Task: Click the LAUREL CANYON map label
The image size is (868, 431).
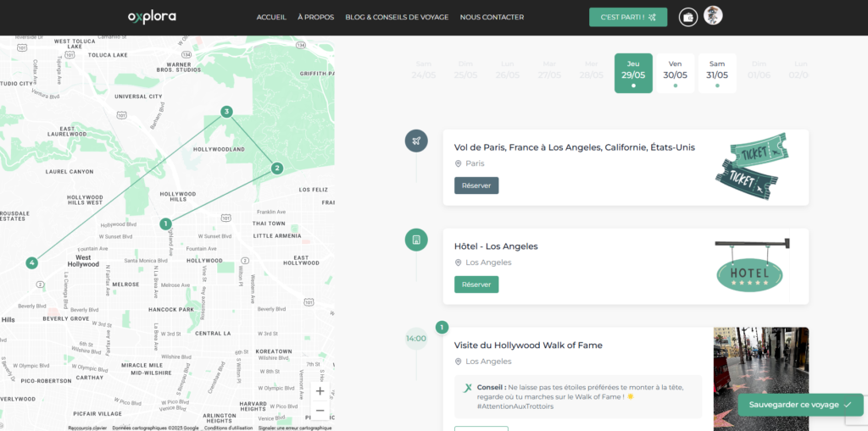Action: [x=70, y=172]
